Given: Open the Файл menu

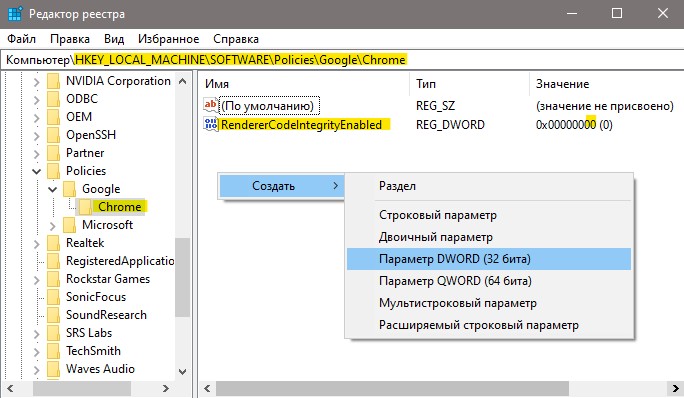Looking at the screenshot, I should point(21,39).
